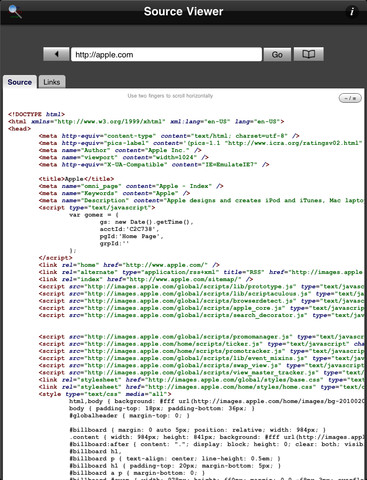
Task: Tap the meta viewport width=1024 line
Action: pyautogui.click(x=124, y=157)
